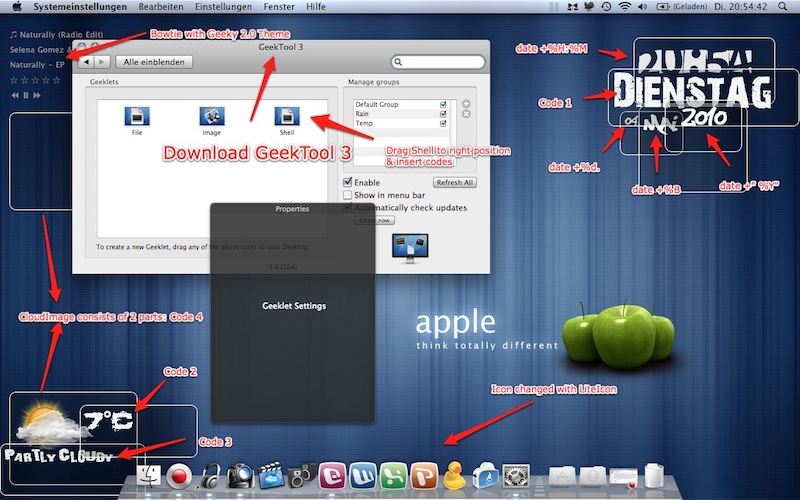Viewport: 800px width, 500px height.
Task: Open the Applications folder stack in dock
Action: point(562,477)
